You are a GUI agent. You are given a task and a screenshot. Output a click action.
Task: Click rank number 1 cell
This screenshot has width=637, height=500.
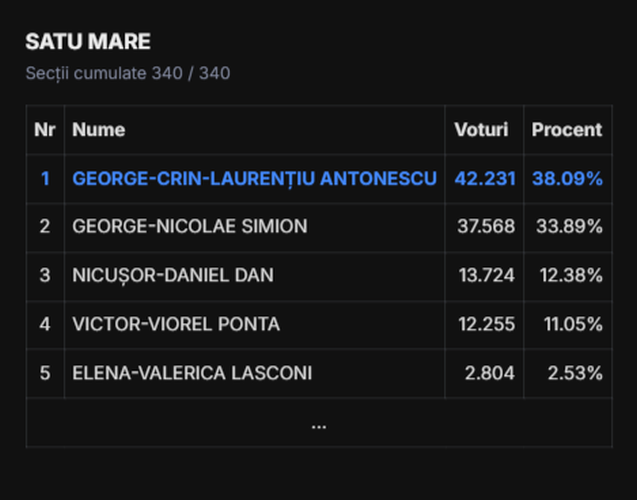pyautogui.click(x=45, y=179)
